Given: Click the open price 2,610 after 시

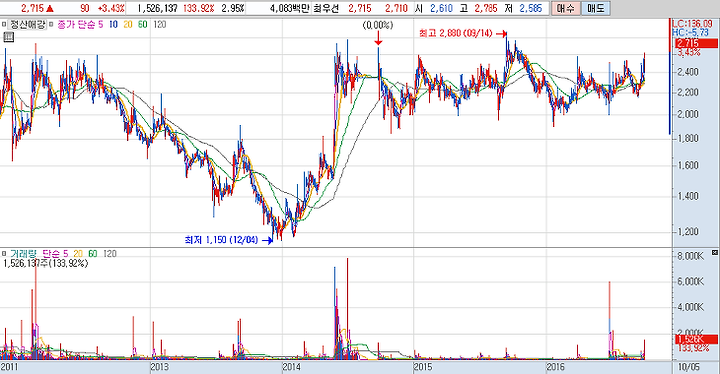Looking at the screenshot, I should coord(441,9).
